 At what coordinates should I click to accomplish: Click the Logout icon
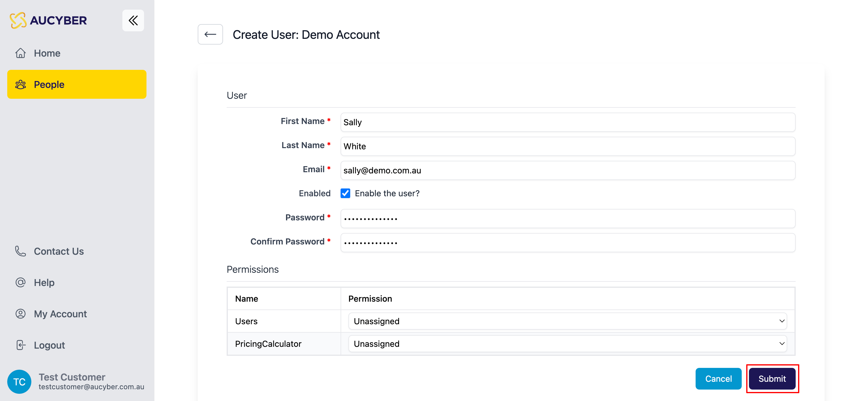coord(20,345)
